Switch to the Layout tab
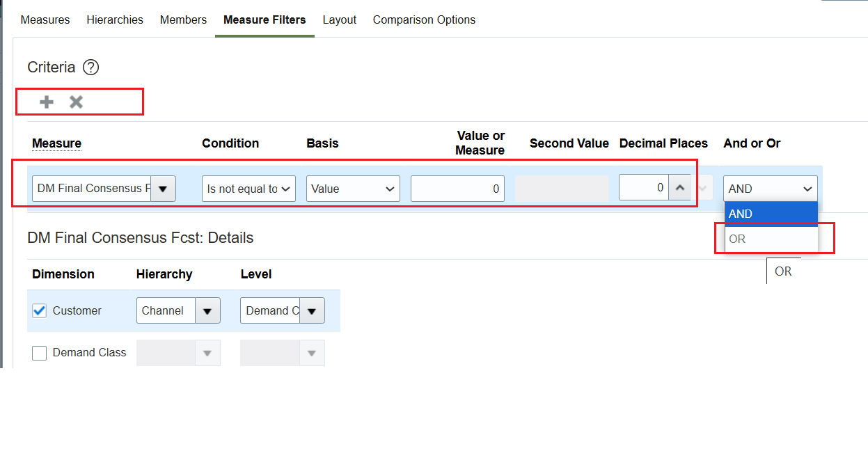The height and width of the screenshot is (451, 868). tap(339, 19)
